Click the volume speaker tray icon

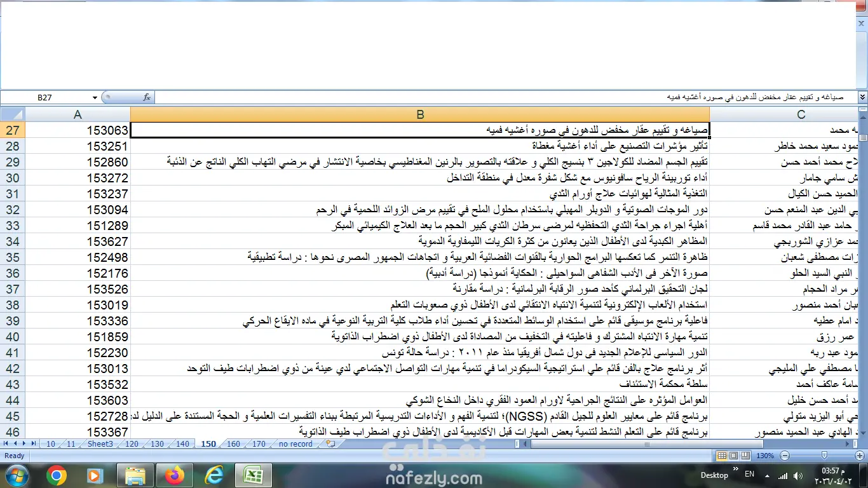tap(799, 475)
